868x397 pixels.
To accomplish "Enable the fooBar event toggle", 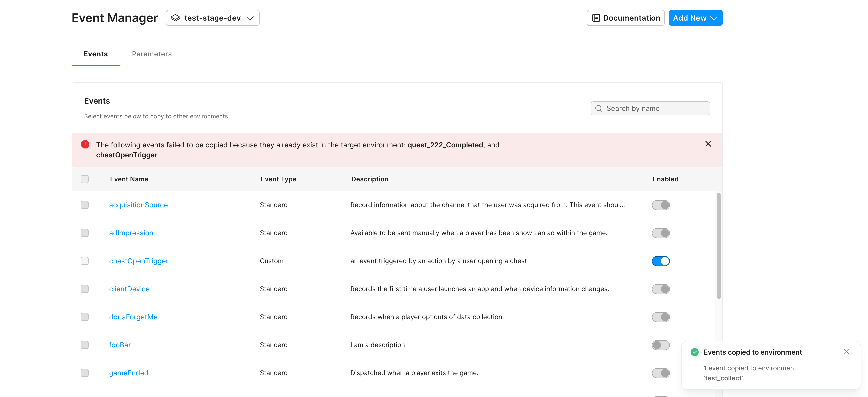I will pyautogui.click(x=660, y=345).
